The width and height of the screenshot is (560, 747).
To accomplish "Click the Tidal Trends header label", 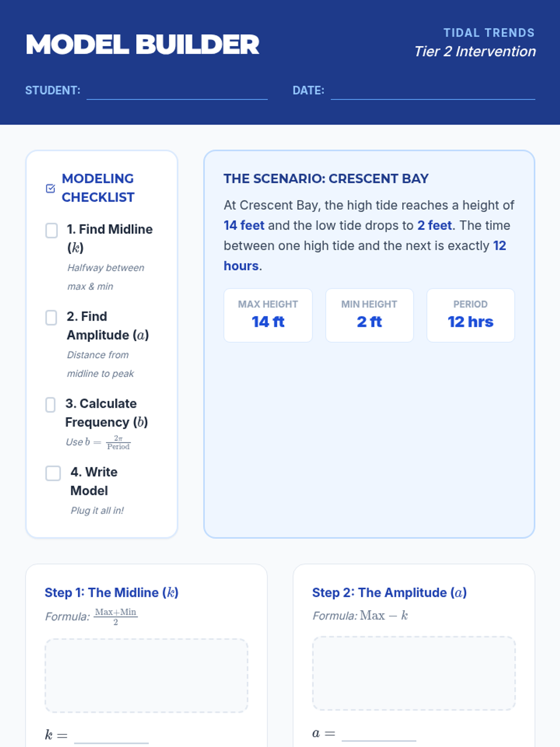I will click(x=489, y=33).
